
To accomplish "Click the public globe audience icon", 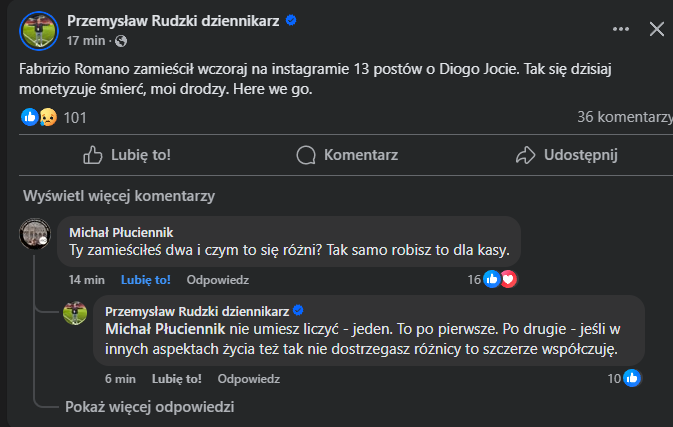I will tap(122, 41).
